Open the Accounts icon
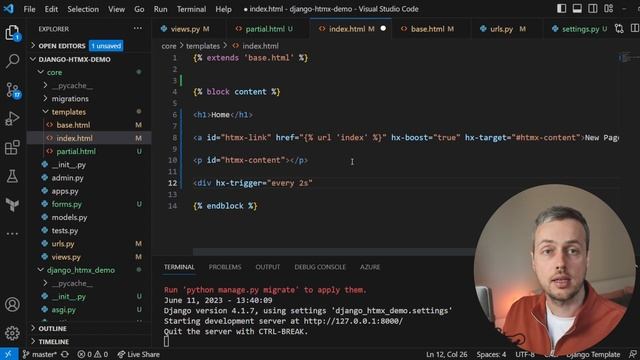Image resolution: width=640 pixels, height=360 pixels. [12, 304]
